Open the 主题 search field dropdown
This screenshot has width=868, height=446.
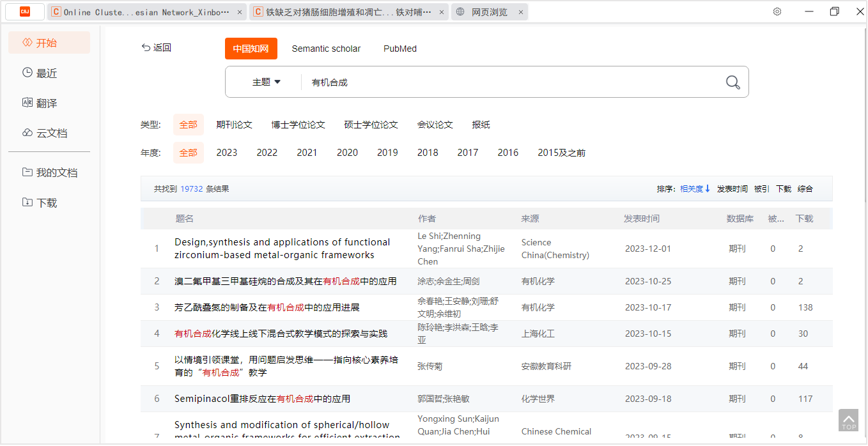coord(267,82)
